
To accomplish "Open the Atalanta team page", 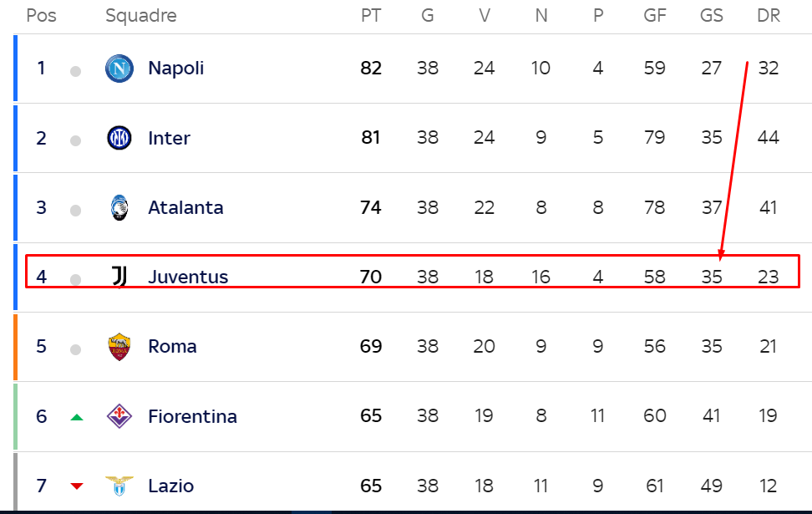I will [x=185, y=208].
